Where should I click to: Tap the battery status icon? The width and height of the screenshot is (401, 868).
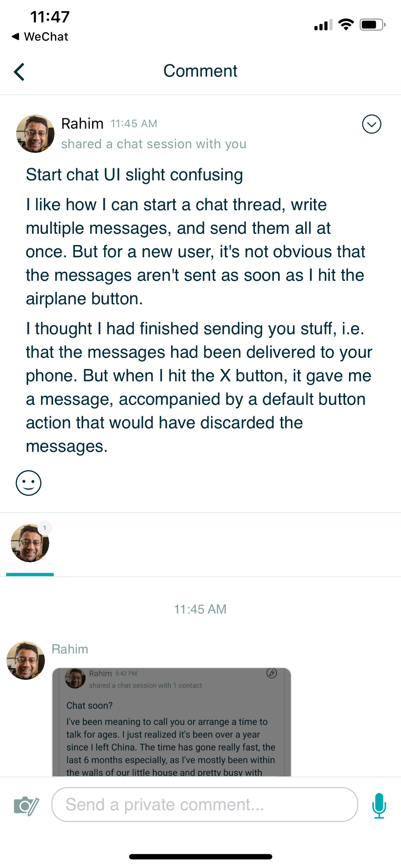pos(372,25)
